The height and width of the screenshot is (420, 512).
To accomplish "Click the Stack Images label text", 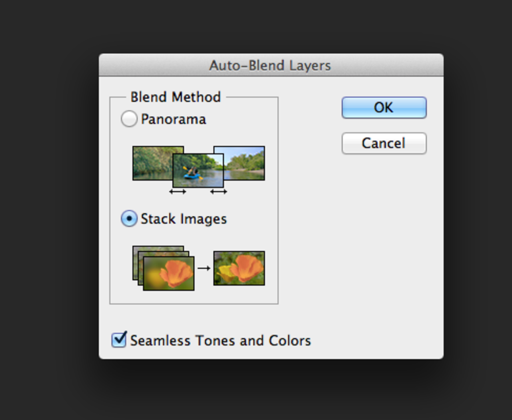I will (x=184, y=219).
